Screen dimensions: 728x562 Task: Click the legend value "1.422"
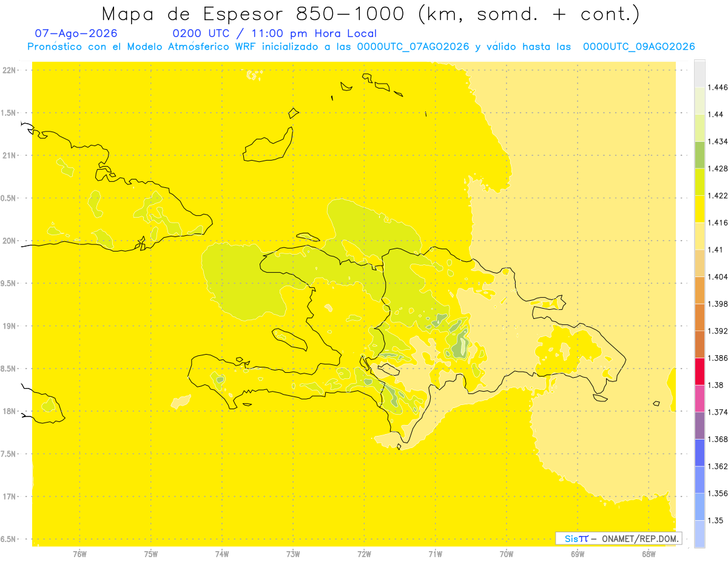tap(718, 195)
